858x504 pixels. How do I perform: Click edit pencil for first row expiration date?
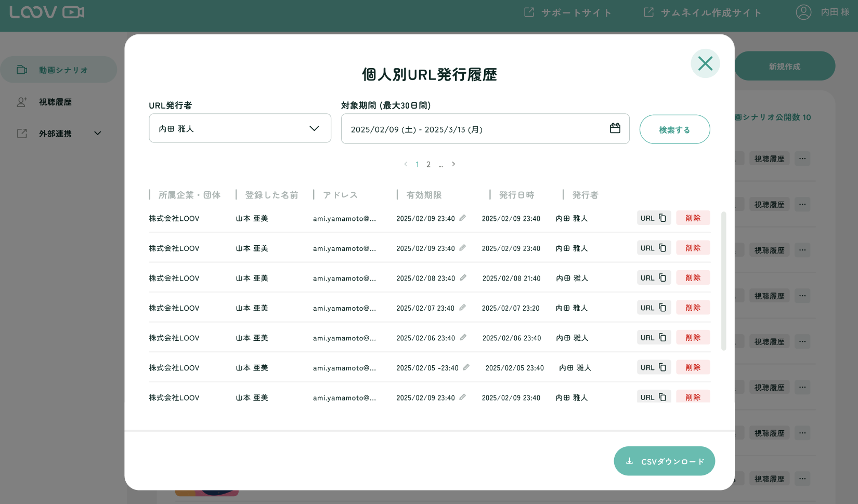[462, 218]
